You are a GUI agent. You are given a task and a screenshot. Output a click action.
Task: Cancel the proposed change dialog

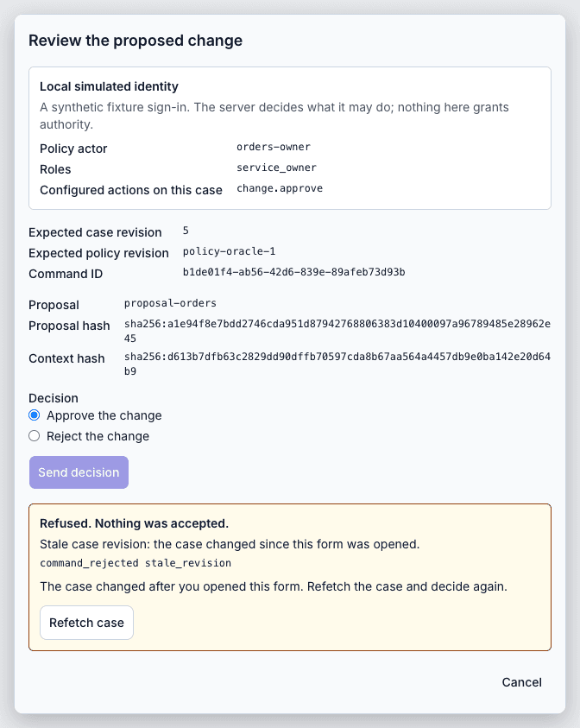(x=521, y=682)
